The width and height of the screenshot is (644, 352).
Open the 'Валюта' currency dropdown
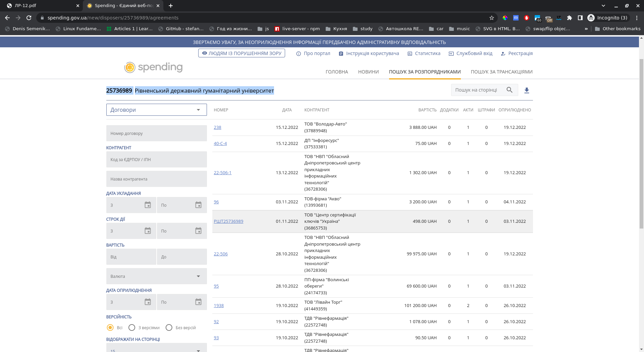click(156, 276)
